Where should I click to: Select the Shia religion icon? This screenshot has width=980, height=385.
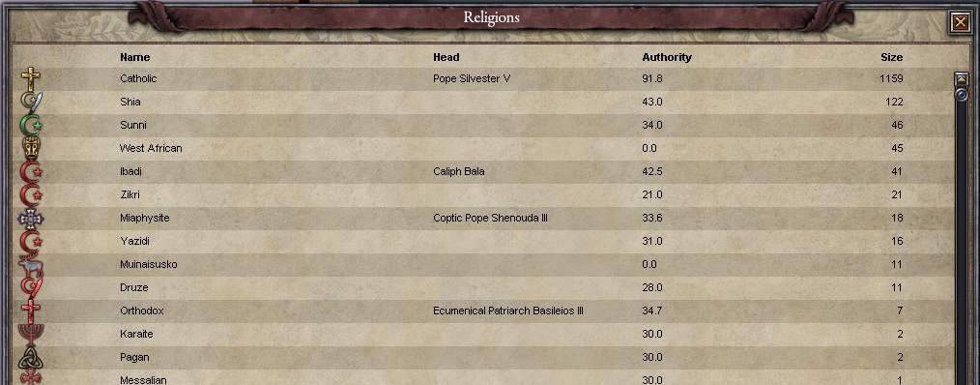pyautogui.click(x=31, y=102)
